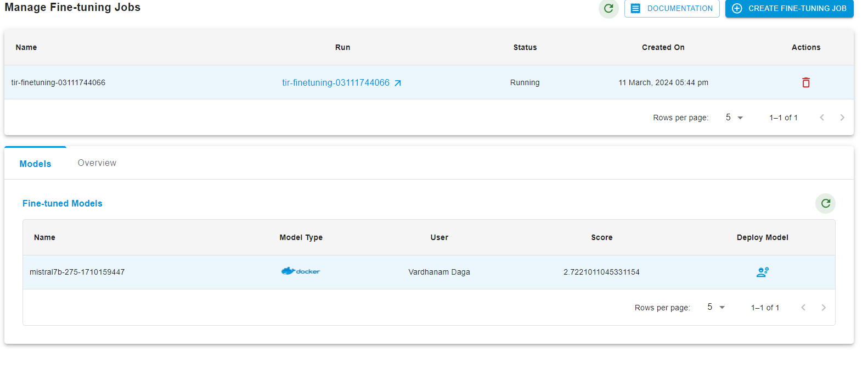Viewport: 868px width, 379px height.
Task: Click created date 11 March, 2024 05:44 pm
Action: pyautogui.click(x=663, y=82)
